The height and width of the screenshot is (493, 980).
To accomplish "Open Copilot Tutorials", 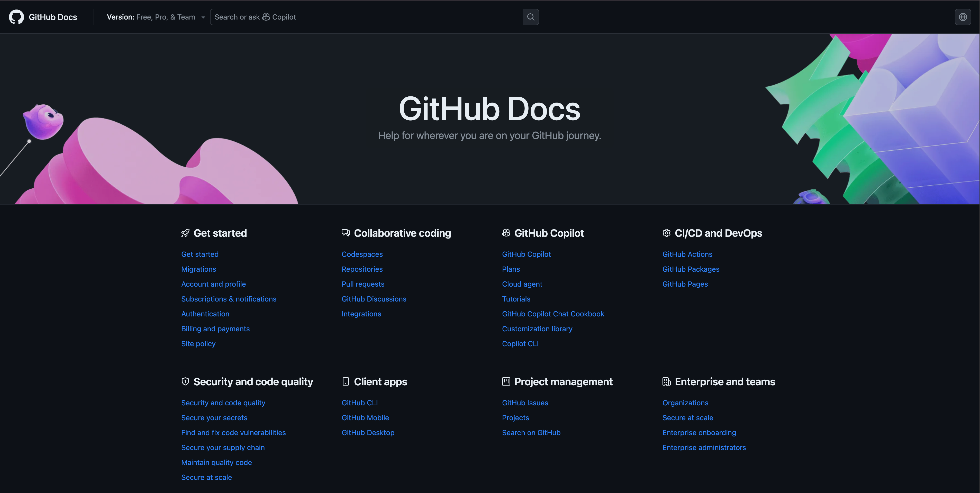I will click(x=516, y=299).
